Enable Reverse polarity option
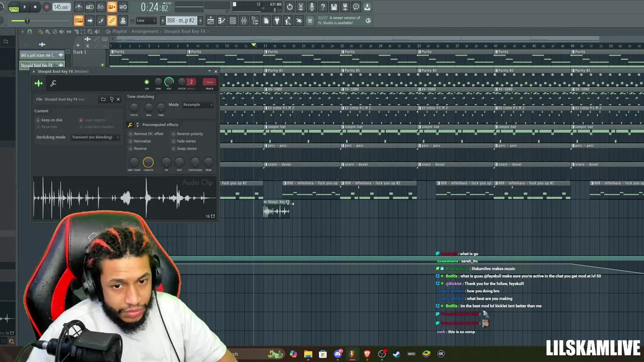 [x=187, y=134]
